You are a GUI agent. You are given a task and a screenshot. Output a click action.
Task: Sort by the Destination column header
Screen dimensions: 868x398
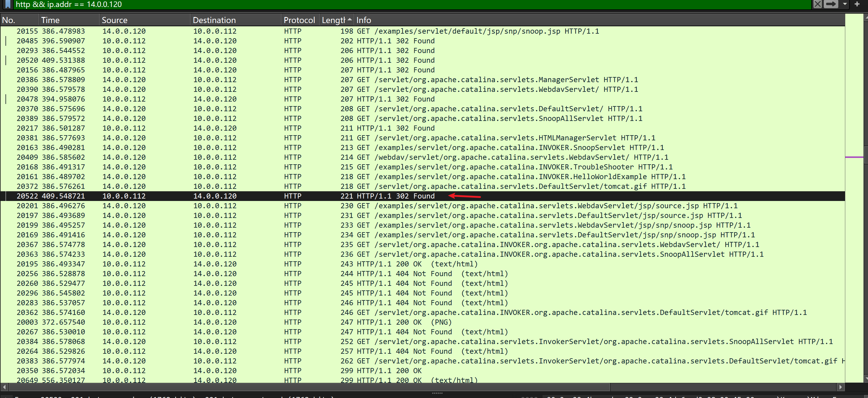(x=235, y=20)
